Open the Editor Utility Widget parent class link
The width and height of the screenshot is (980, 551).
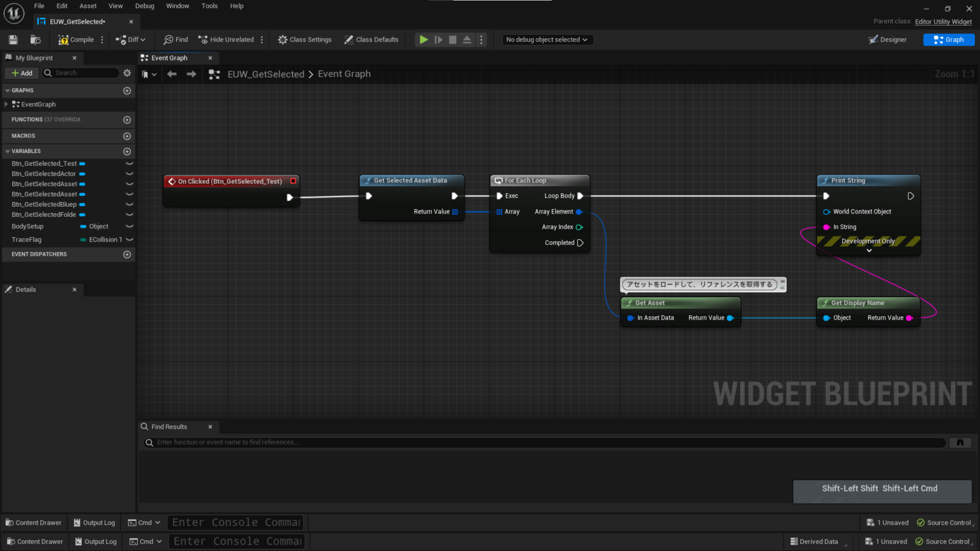point(944,21)
